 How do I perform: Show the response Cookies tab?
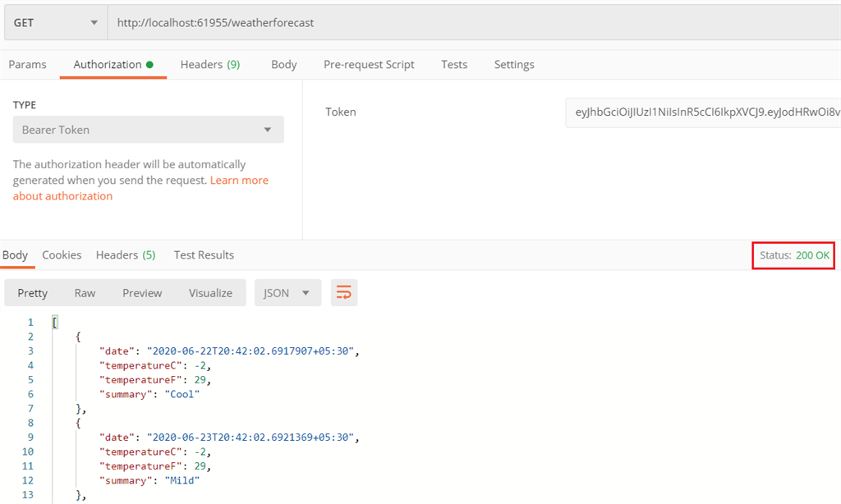point(62,255)
